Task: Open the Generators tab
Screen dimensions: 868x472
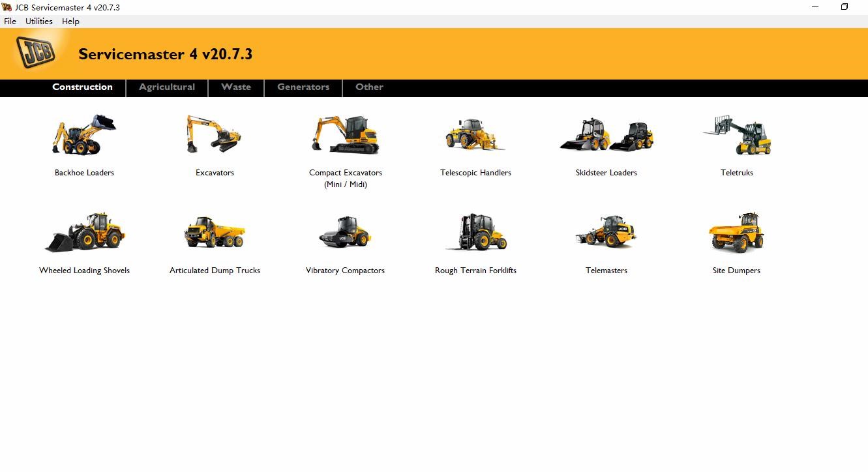Action: (x=303, y=87)
